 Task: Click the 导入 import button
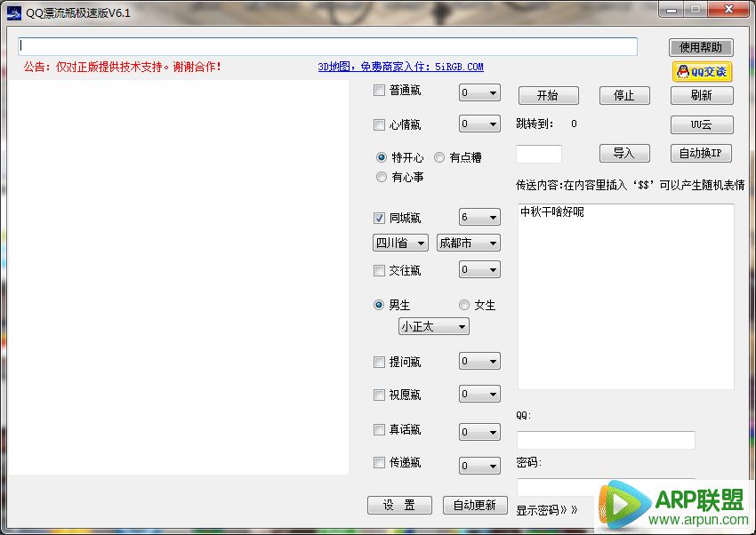click(624, 154)
